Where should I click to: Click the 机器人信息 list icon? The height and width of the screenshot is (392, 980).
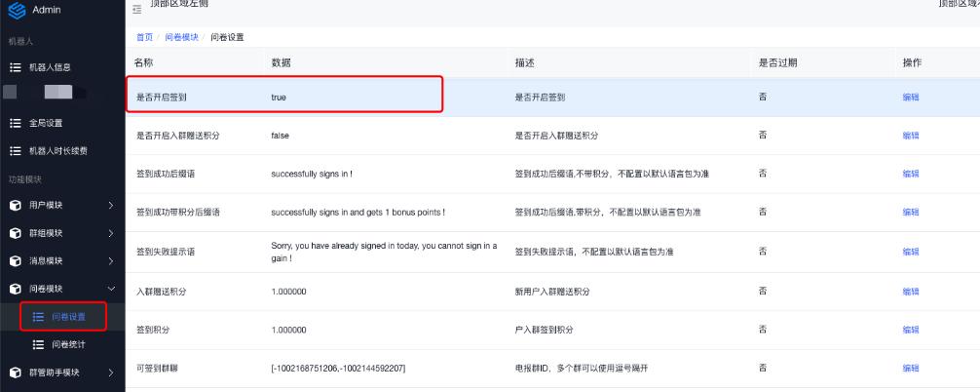click(x=15, y=67)
